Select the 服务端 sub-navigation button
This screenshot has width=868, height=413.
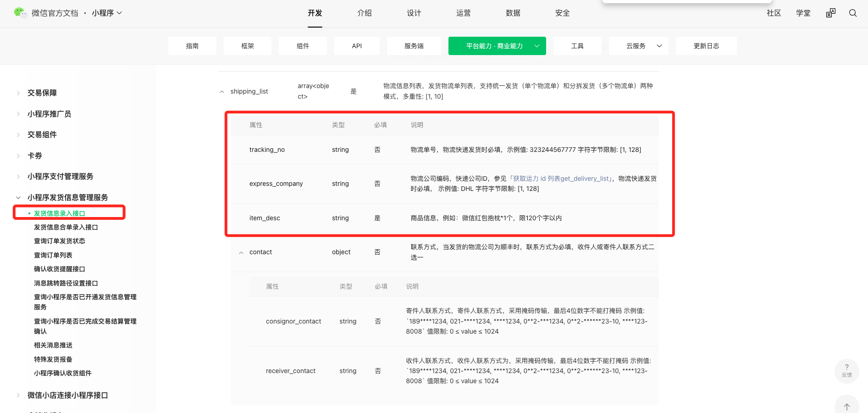coord(414,46)
